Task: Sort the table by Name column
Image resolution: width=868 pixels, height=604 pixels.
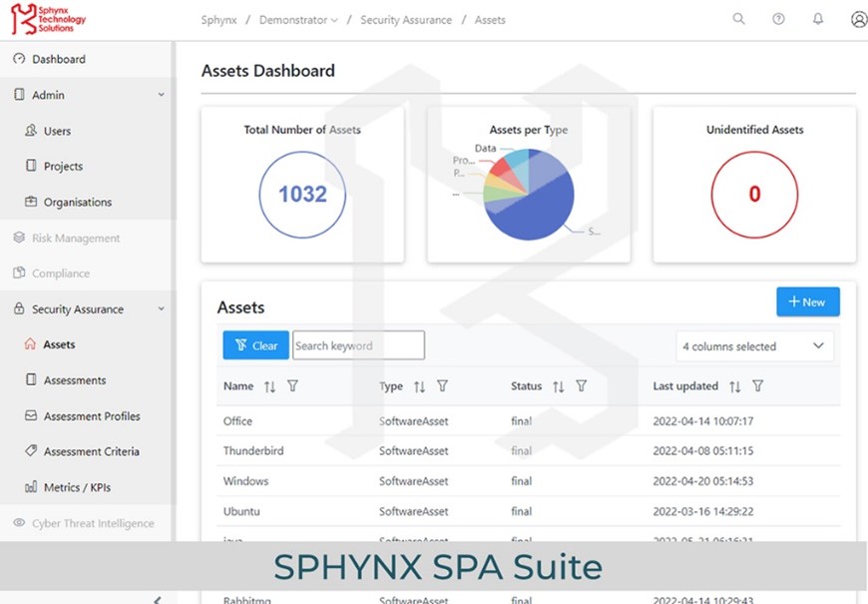Action: point(269,386)
